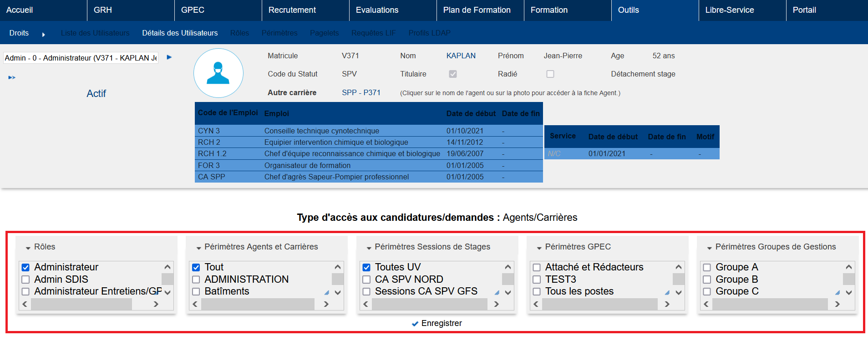Screen dimensions: 868x341
Task: Collapse the Périmètres Agents et Carrières panel
Action: (x=198, y=248)
